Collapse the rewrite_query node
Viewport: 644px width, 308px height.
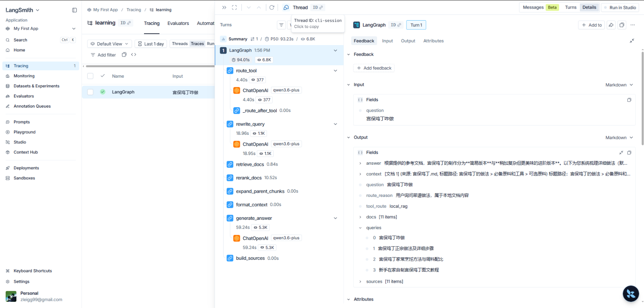335,124
